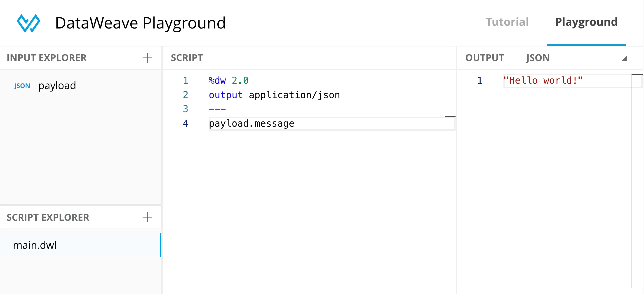Viewport: 644px width, 294px height.
Task: Open the payload input
Action: [x=57, y=85]
